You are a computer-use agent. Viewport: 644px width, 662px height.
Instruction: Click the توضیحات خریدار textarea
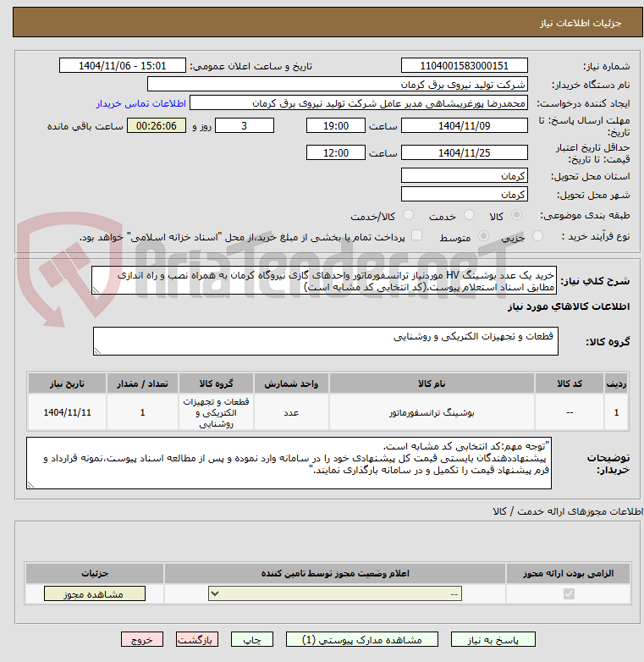pyautogui.click(x=289, y=463)
